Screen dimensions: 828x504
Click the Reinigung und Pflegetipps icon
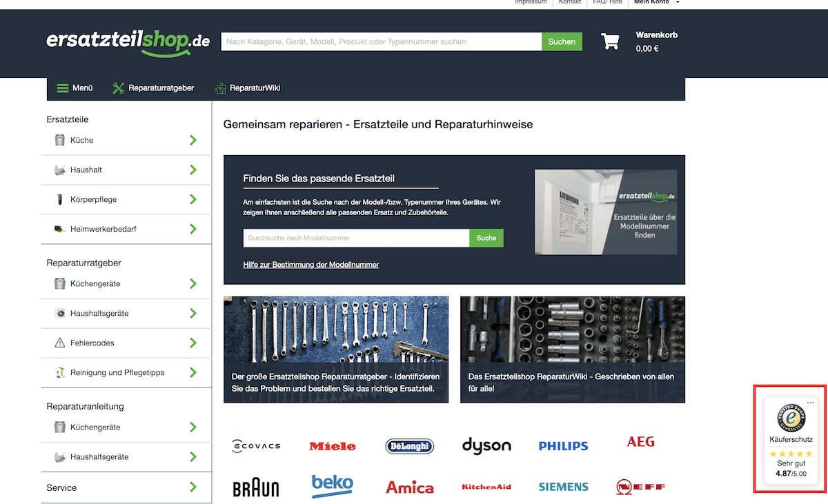pos(59,372)
